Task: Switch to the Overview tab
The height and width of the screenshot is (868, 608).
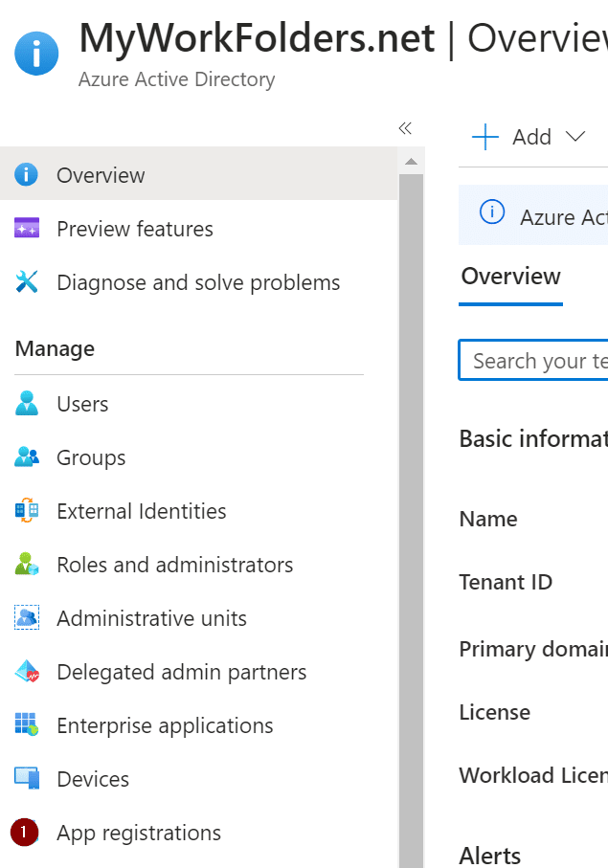Action: click(x=510, y=276)
